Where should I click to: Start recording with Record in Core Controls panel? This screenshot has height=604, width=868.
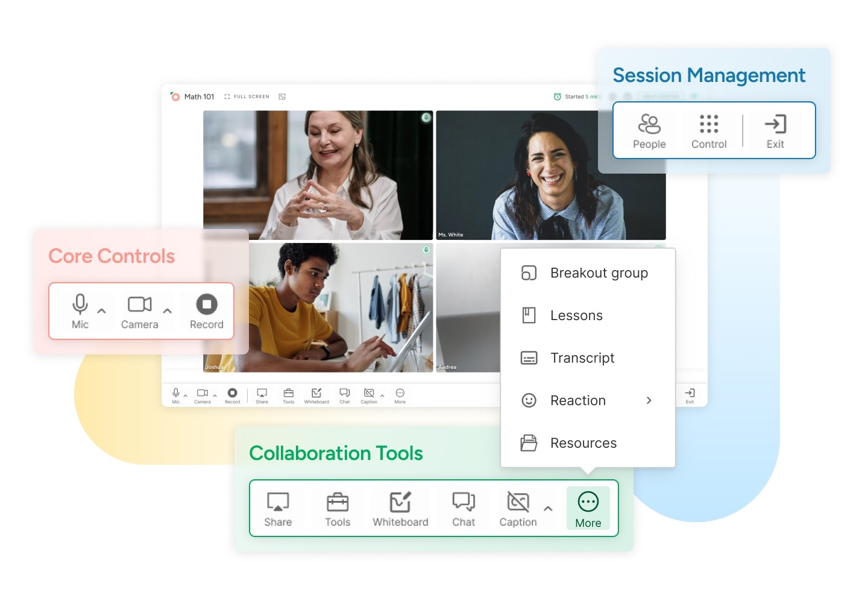[x=207, y=311]
